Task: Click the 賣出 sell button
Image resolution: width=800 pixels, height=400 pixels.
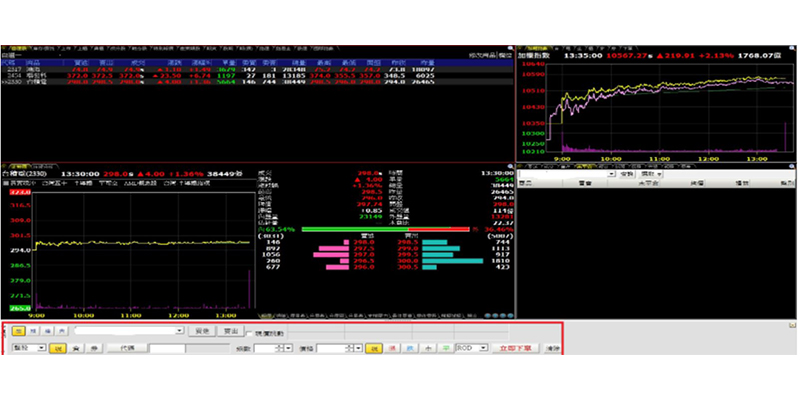Action: click(x=231, y=331)
